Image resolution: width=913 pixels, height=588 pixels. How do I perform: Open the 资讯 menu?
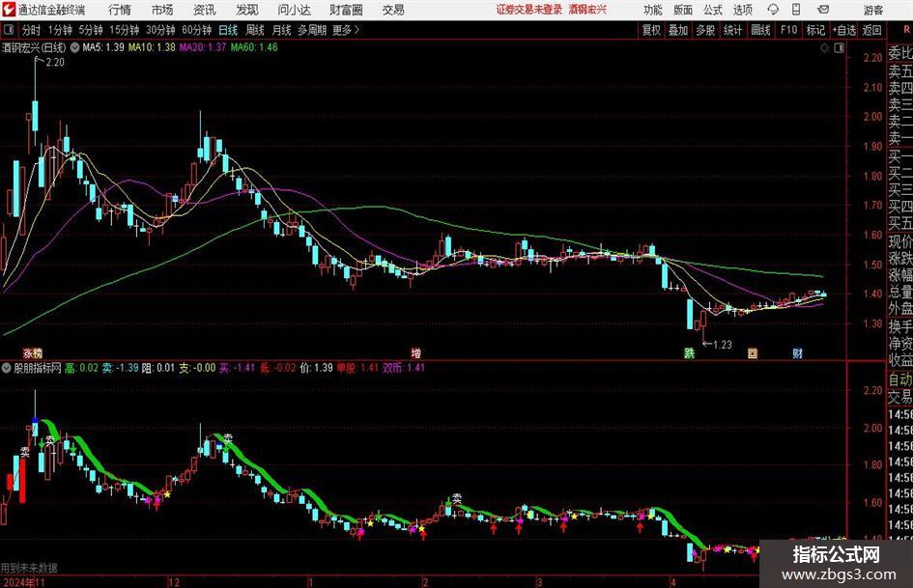(x=205, y=10)
